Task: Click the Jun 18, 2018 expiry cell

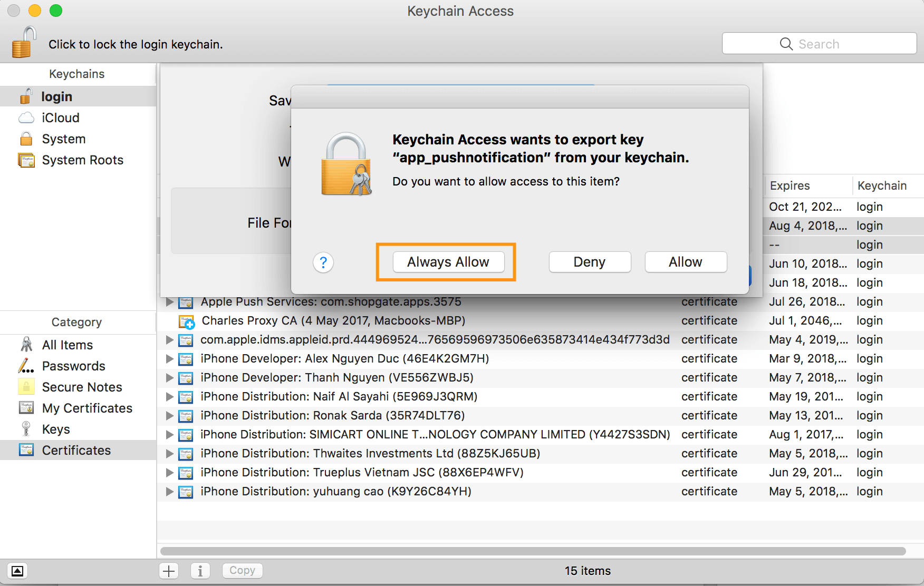Action: tap(808, 282)
